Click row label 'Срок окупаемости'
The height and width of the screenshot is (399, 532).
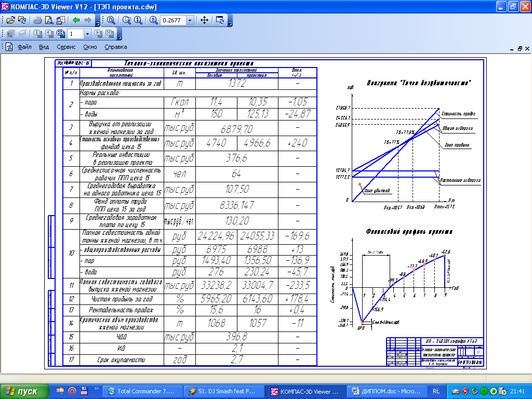pos(121,360)
